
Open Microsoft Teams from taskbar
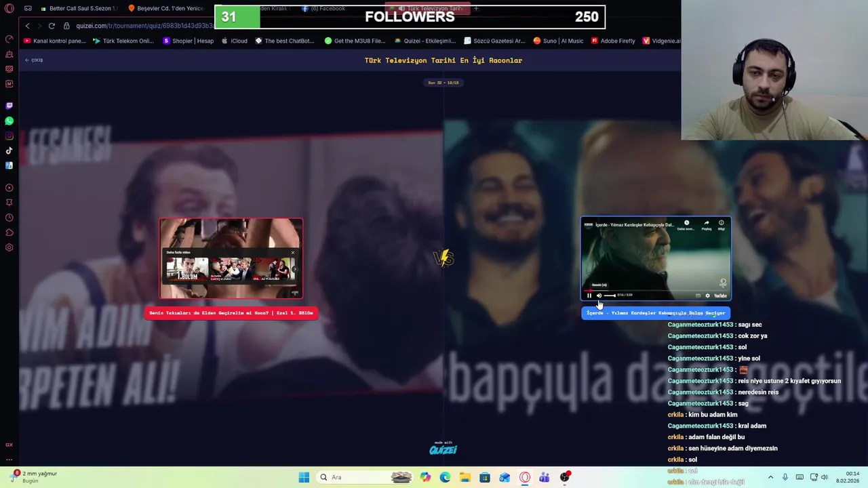pyautogui.click(x=545, y=477)
